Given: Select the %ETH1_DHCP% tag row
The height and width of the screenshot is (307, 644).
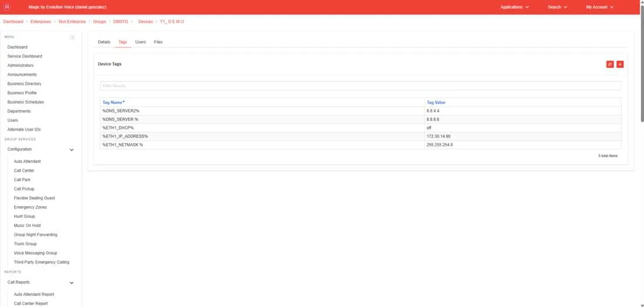Looking at the screenshot, I should [360, 128].
